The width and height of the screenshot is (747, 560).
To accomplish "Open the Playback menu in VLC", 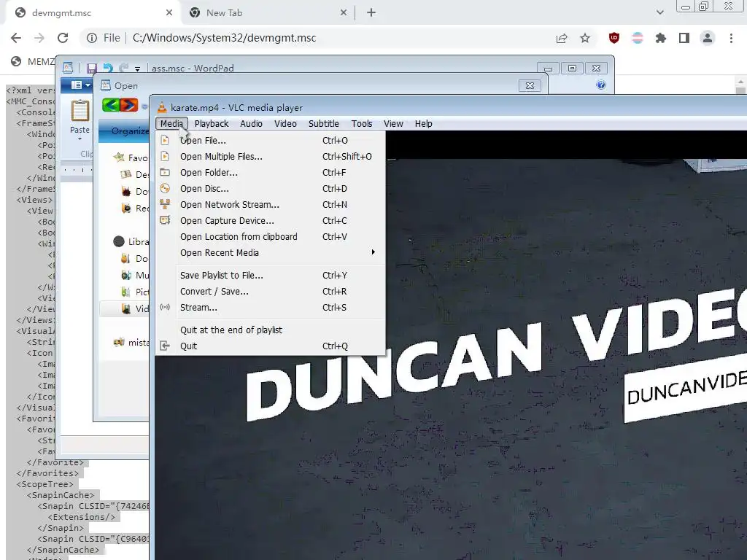I will coord(212,123).
